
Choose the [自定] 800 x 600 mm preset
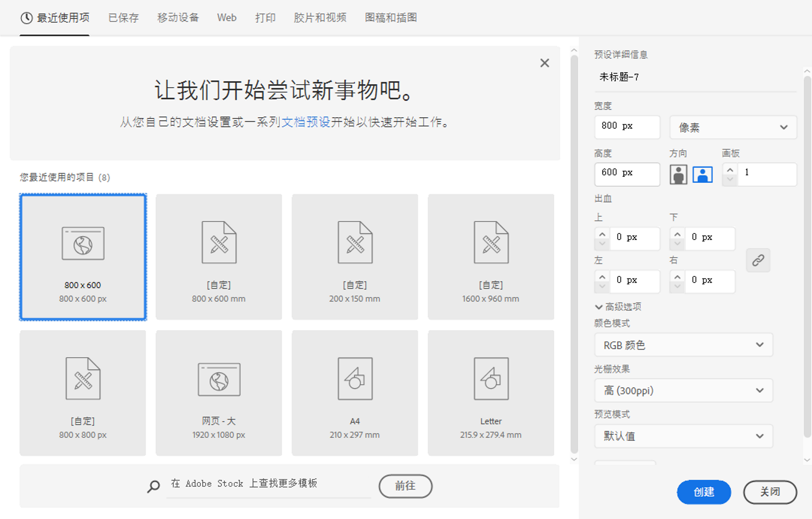pyautogui.click(x=219, y=257)
